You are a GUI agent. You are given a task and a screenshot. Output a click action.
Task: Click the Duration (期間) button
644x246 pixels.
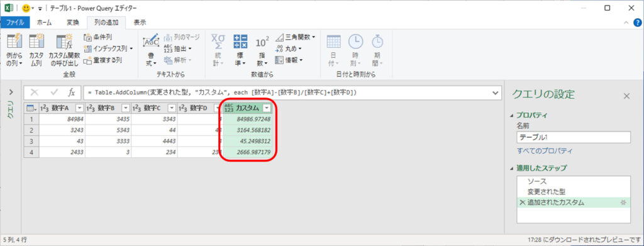(377, 50)
